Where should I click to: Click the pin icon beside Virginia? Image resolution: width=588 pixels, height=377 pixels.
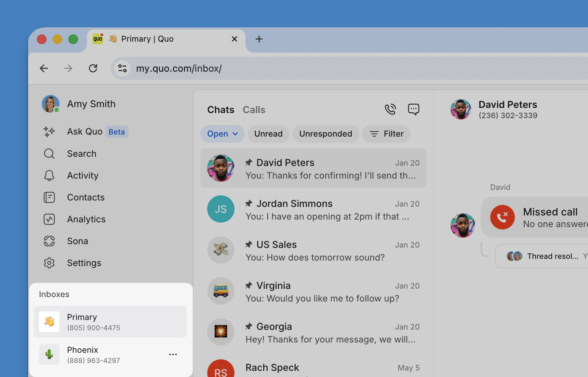point(249,285)
